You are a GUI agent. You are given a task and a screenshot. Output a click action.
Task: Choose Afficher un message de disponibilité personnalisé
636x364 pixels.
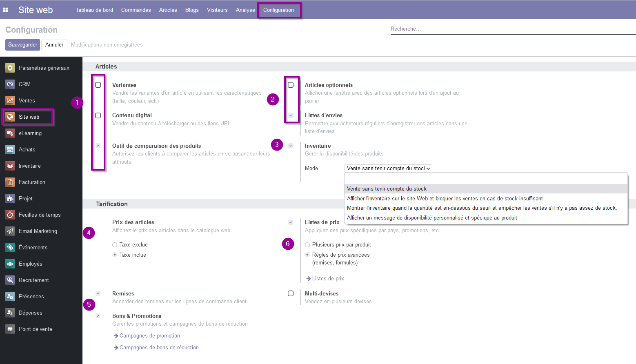486,218
